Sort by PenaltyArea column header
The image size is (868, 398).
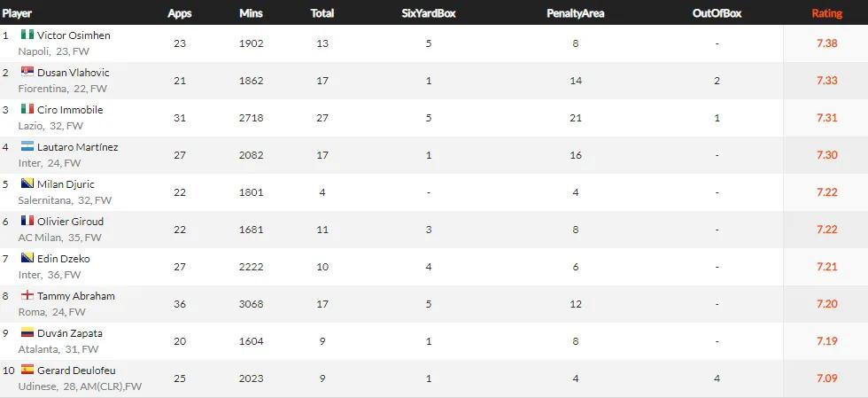pos(575,13)
